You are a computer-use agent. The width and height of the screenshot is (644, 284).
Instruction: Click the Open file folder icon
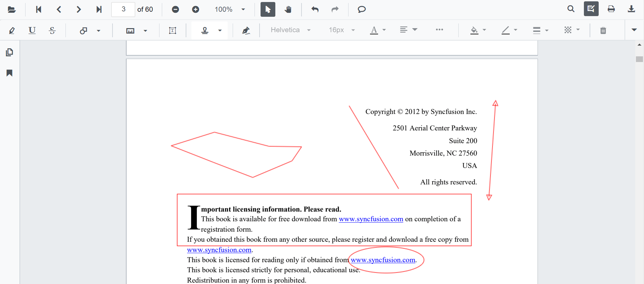(x=12, y=9)
